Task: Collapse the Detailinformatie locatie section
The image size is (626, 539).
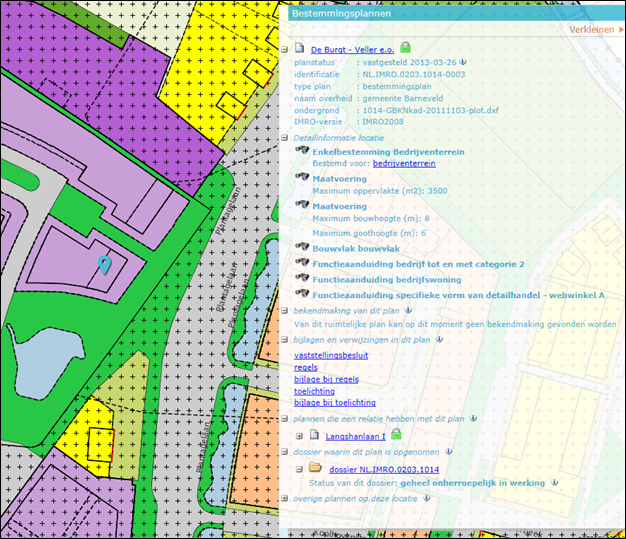Action: (285, 137)
